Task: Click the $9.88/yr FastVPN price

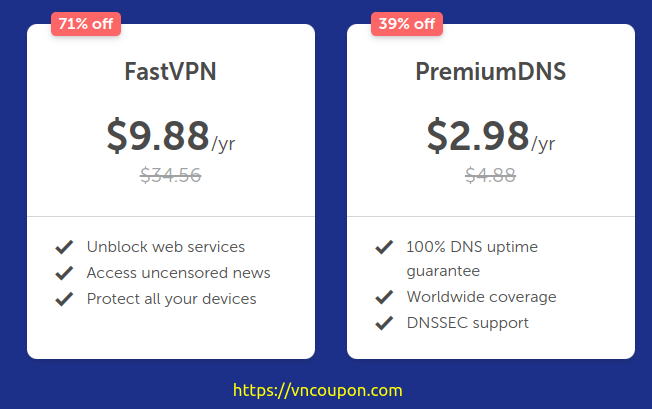Action: tap(171, 136)
